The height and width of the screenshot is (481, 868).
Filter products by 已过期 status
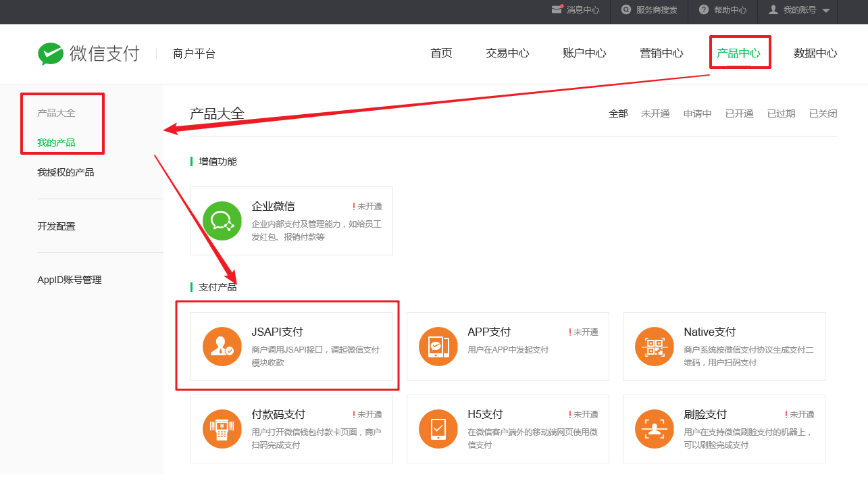tap(781, 113)
